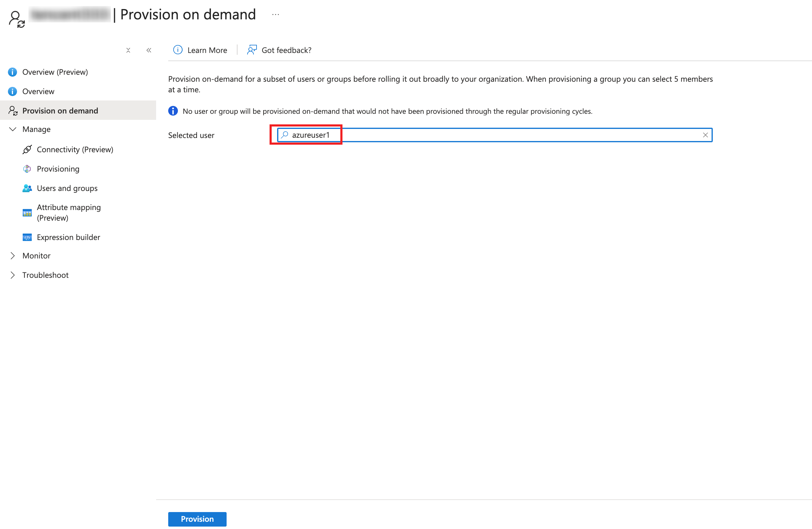Open the Learn More link
The width and height of the screenshot is (812, 529).
[207, 50]
